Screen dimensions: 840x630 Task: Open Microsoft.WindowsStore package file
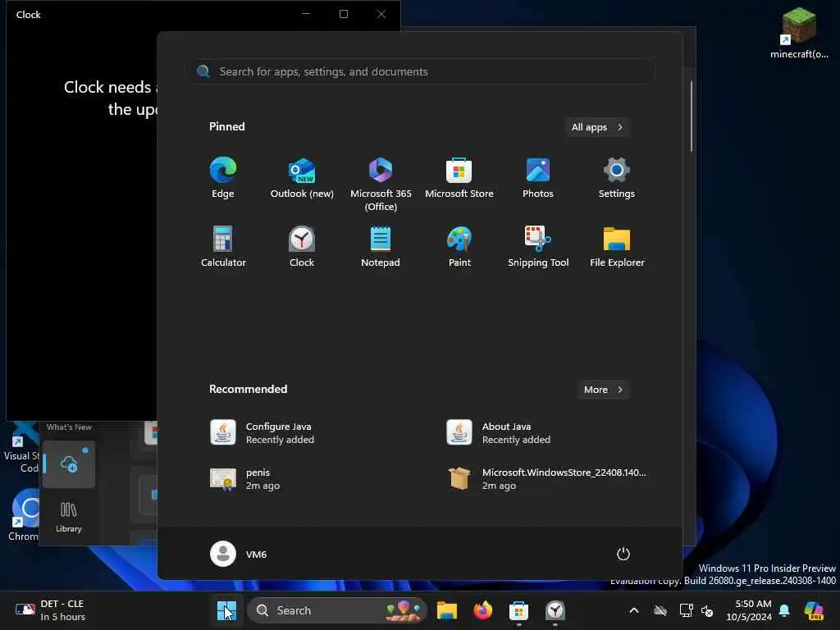[x=546, y=479]
